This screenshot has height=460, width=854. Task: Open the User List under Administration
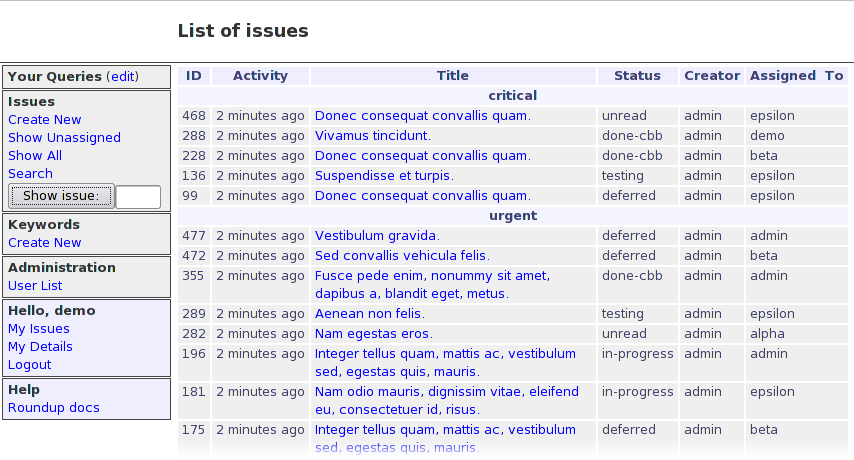(x=35, y=286)
